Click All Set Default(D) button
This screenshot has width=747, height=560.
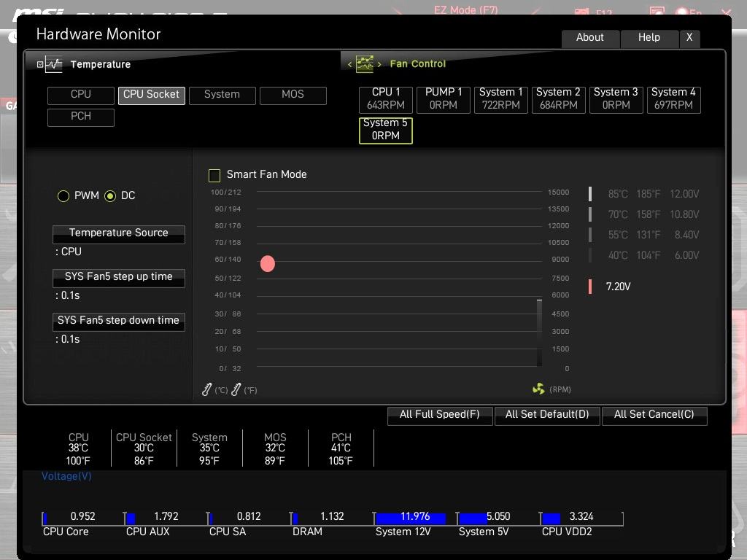pos(547,415)
